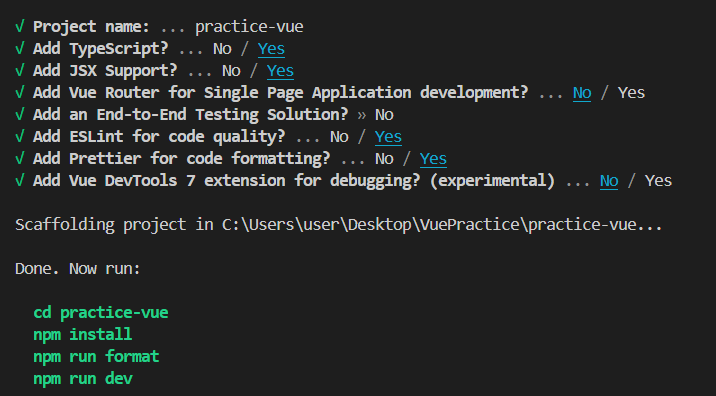Screen dimensions: 716x396
Task: Click the green checkmark beside Project name
Action: pyautogui.click(x=19, y=26)
